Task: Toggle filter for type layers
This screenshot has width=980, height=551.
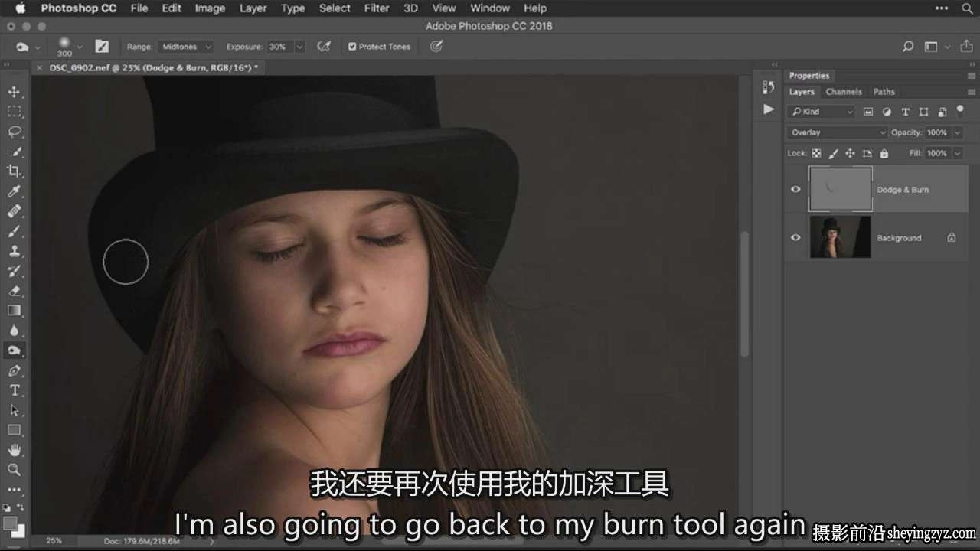Action: (905, 112)
